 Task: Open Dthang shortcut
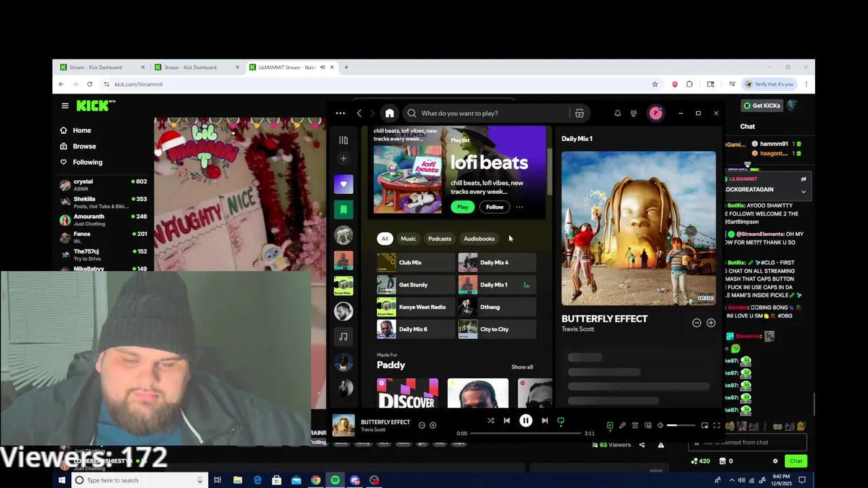497,307
